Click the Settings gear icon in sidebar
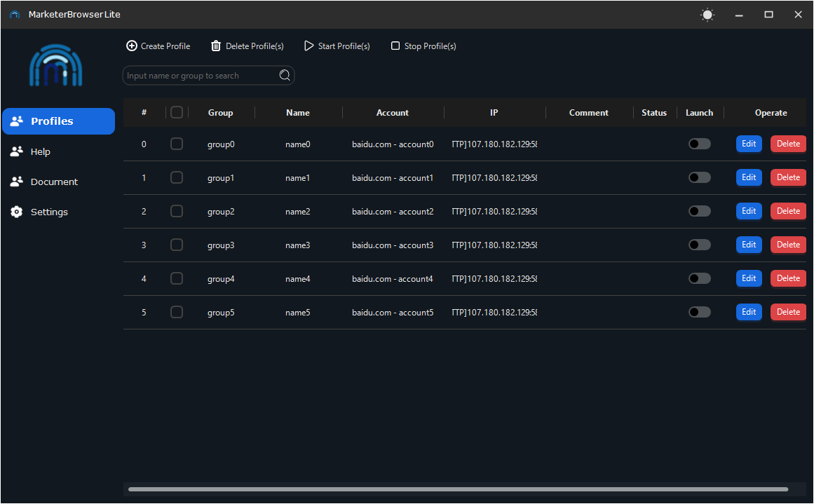814x504 pixels. tap(17, 212)
